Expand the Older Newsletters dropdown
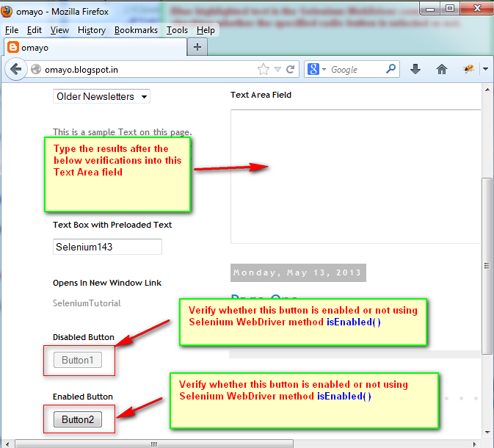Screen dimensions: 494x448 (x=101, y=96)
